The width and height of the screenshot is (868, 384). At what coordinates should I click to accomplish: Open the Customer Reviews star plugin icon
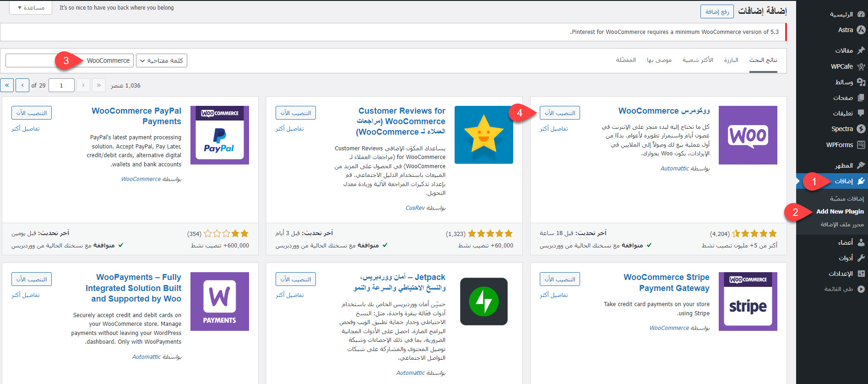(483, 135)
